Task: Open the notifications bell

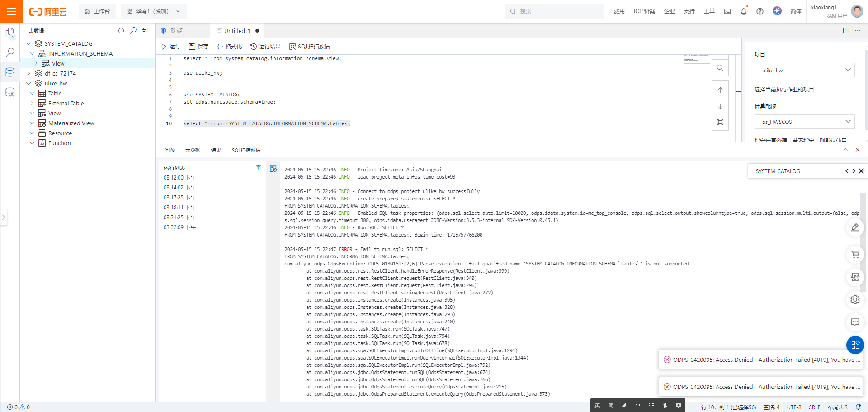Action: click(x=744, y=11)
